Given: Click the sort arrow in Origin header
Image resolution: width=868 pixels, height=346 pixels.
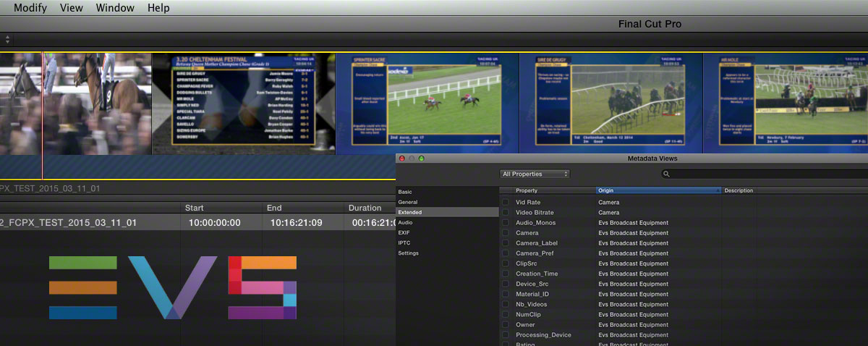Looking at the screenshot, I should click(718, 190).
